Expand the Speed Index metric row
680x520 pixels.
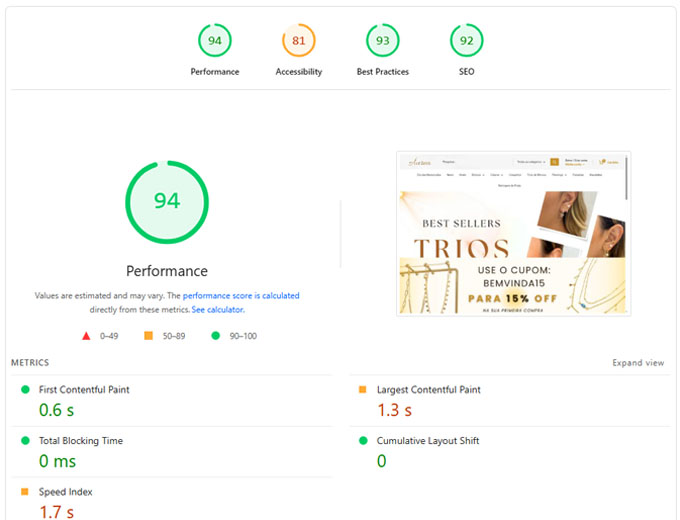point(66,492)
